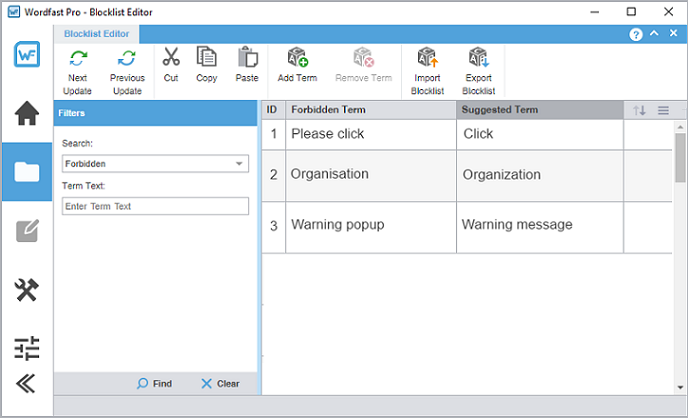
Task: Collapse the sidebar with double chevron
Action: click(x=27, y=383)
